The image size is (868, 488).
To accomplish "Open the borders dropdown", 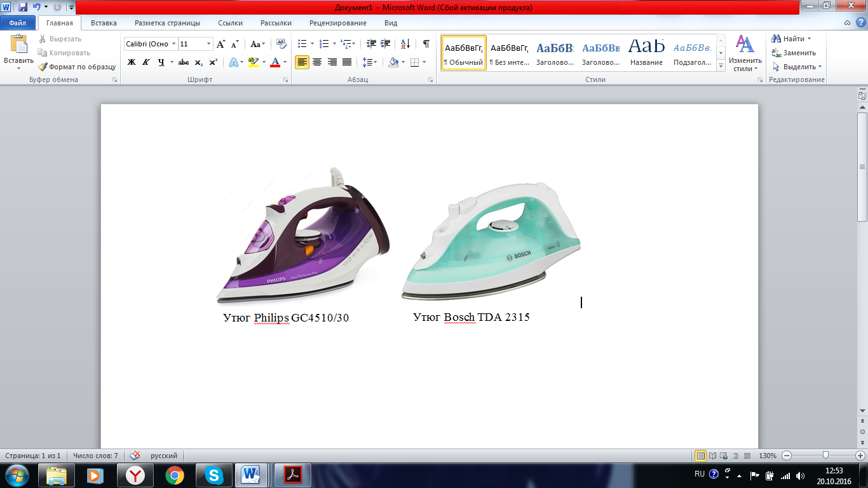I will (x=424, y=62).
